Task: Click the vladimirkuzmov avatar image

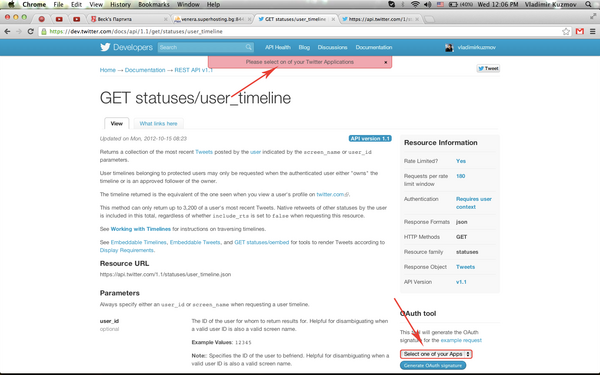Action: click(x=449, y=47)
